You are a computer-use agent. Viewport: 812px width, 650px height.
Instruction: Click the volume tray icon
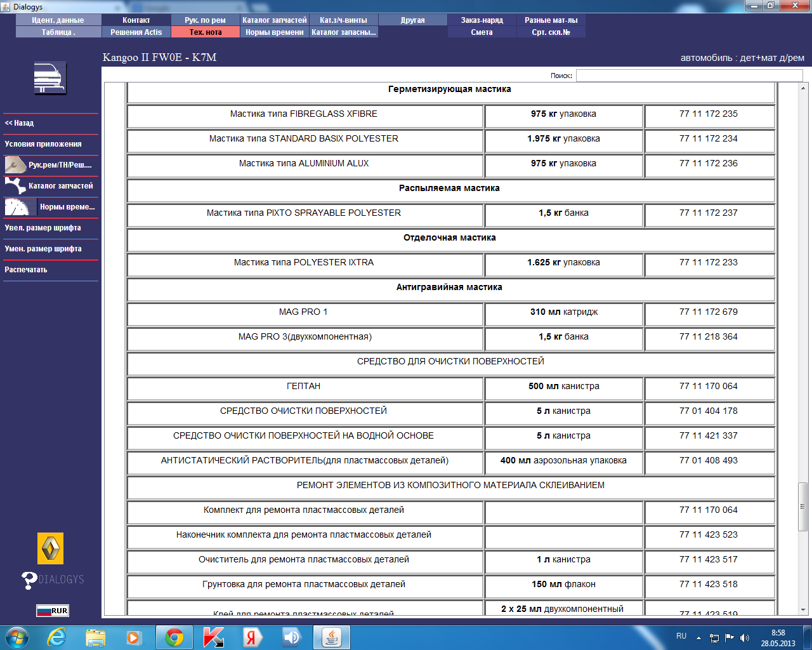tap(744, 638)
